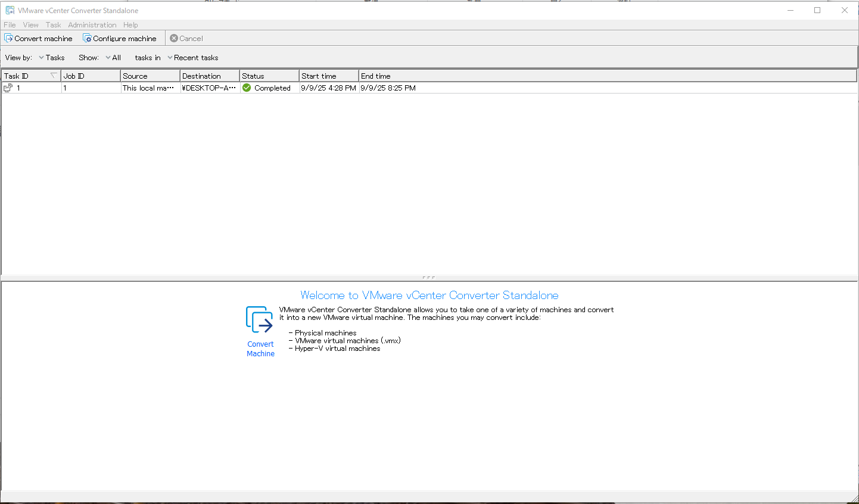Click the large Convert Machine icon

coord(260,320)
